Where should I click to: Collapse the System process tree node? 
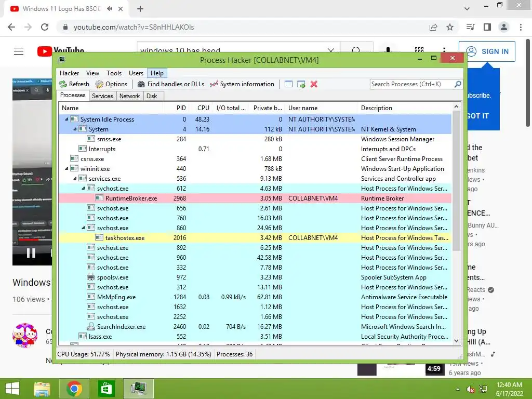(75, 129)
